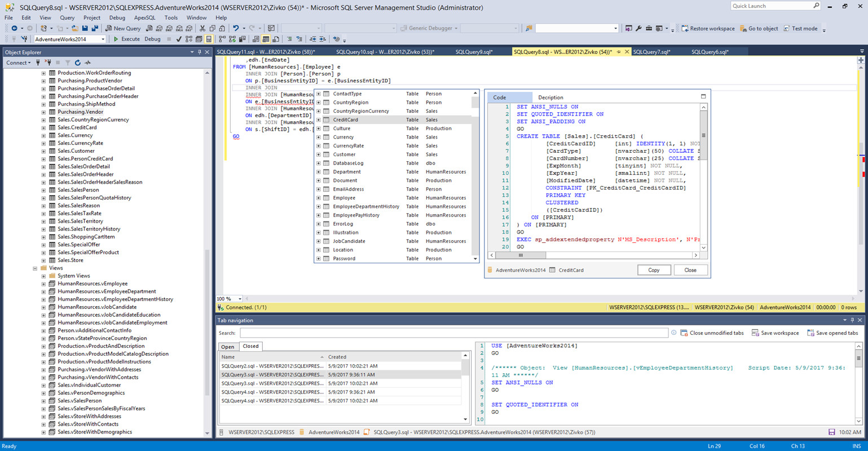Expand the Sales.CreditCard table node
Viewport: 868px width, 451px height.
[x=43, y=128]
